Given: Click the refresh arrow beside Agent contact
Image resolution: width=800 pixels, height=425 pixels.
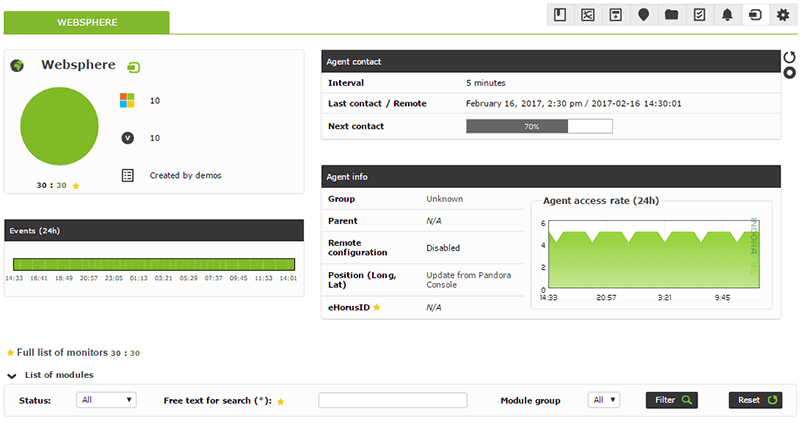Looking at the screenshot, I should click(789, 57).
